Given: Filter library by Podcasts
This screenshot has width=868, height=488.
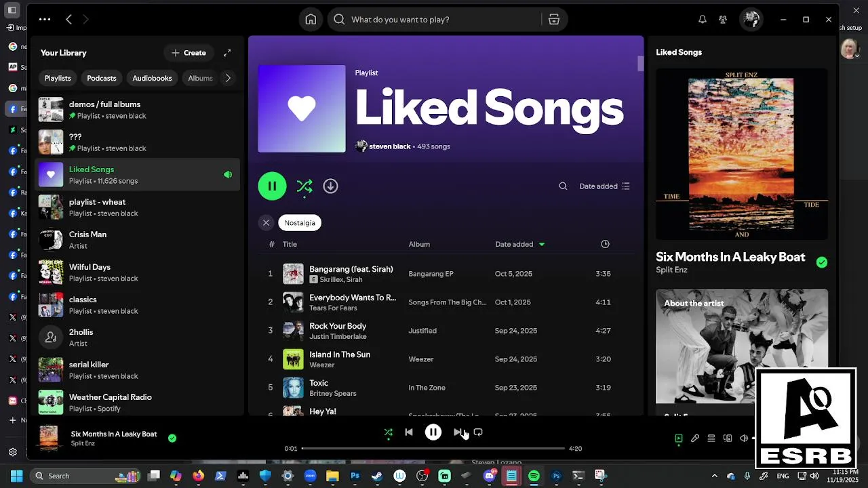Looking at the screenshot, I should pyautogui.click(x=102, y=78).
